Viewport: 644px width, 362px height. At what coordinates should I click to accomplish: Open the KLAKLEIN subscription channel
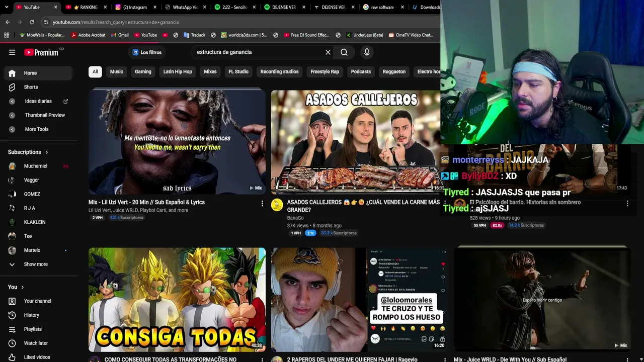click(x=38, y=222)
